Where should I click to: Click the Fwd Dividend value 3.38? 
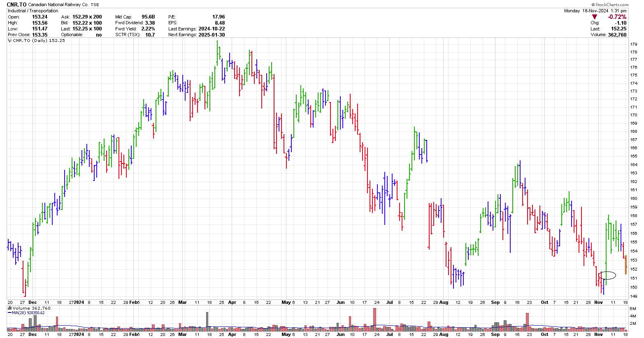150,23
